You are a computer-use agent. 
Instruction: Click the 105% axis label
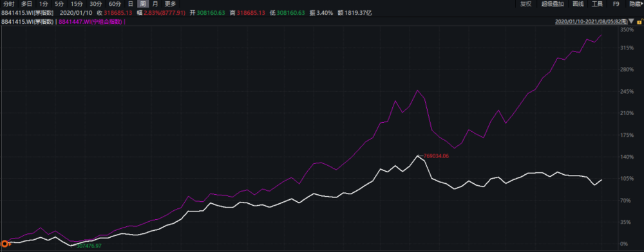[627, 179]
